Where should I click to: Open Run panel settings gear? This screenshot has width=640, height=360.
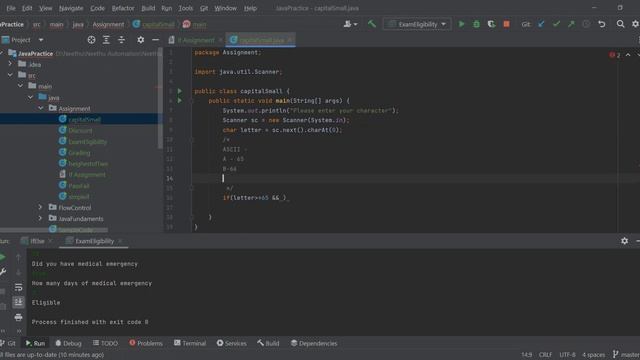624,241
